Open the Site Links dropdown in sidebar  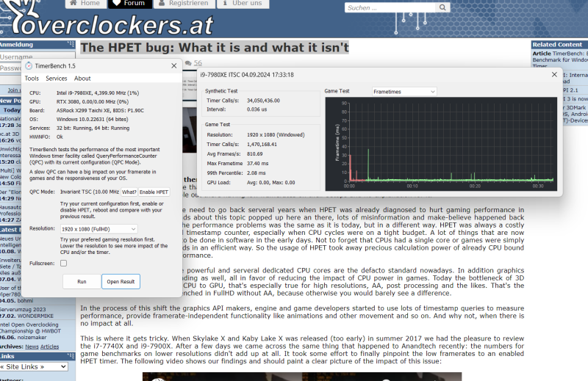(x=34, y=367)
